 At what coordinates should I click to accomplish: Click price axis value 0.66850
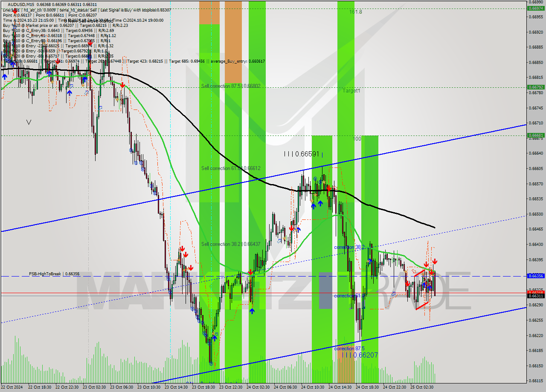[536, 62]
